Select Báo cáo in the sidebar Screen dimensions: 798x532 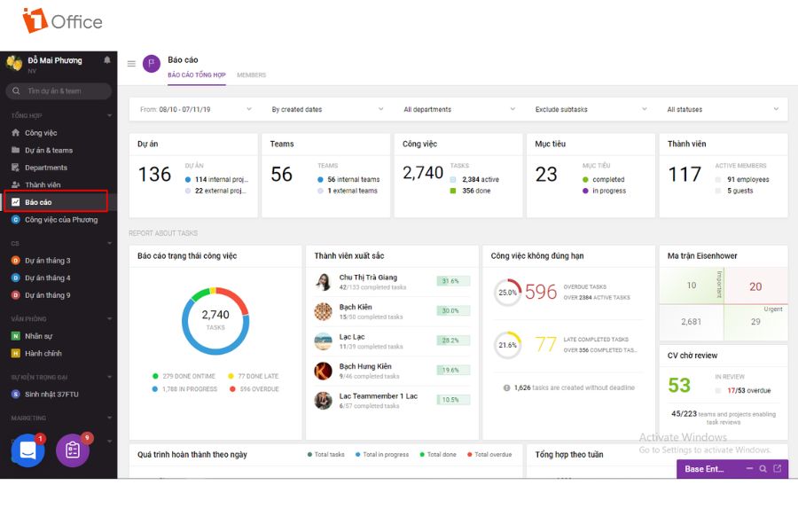point(56,201)
